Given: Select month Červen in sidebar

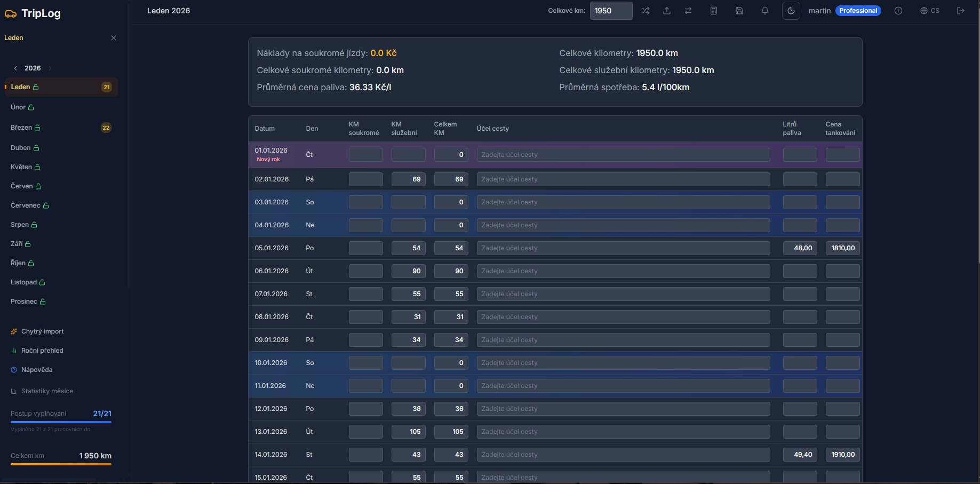Looking at the screenshot, I should 22,186.
